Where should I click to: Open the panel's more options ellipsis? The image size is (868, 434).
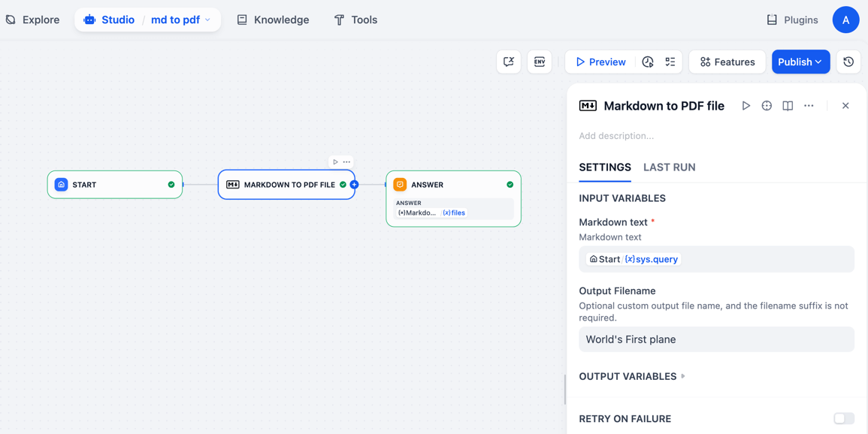(x=809, y=106)
